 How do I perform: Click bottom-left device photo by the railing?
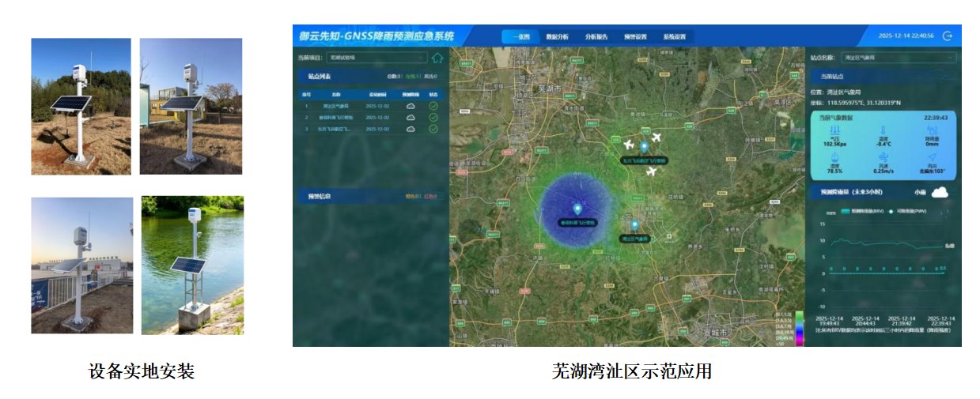[x=81, y=265]
